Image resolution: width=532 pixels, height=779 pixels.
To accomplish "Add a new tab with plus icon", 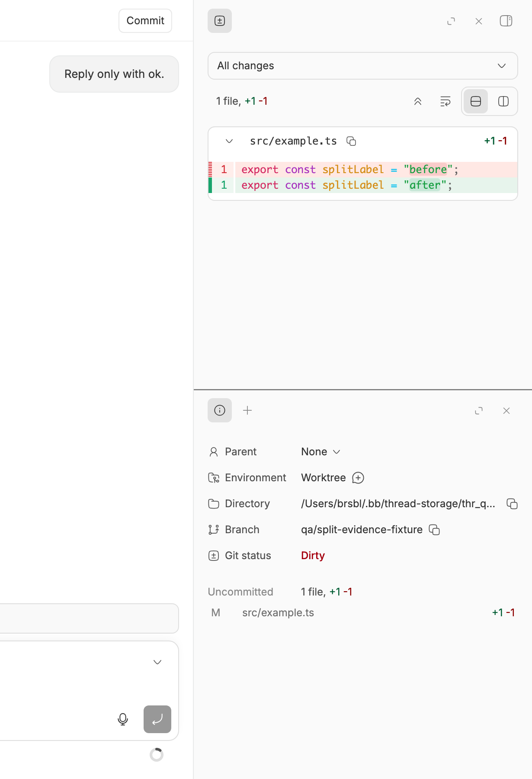I will pos(247,410).
